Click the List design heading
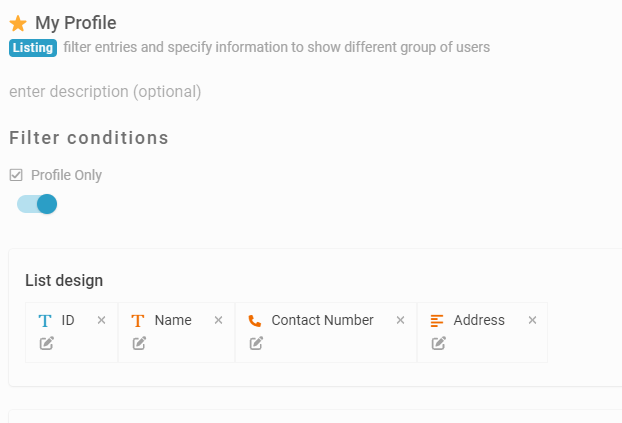The width and height of the screenshot is (622, 423). click(x=64, y=281)
